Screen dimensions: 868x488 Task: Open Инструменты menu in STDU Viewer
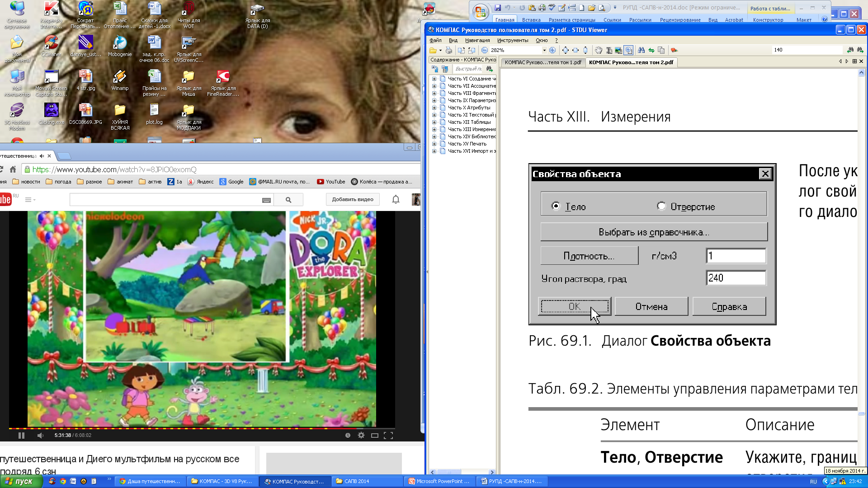click(x=513, y=40)
